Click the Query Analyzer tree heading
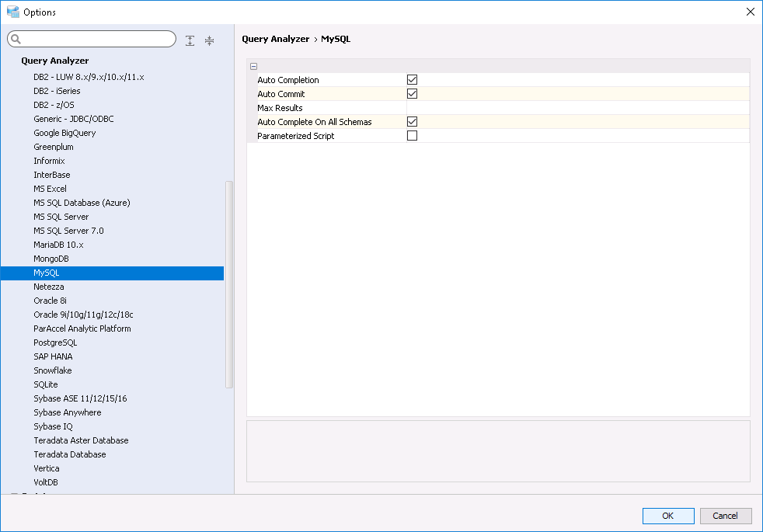 (x=55, y=61)
